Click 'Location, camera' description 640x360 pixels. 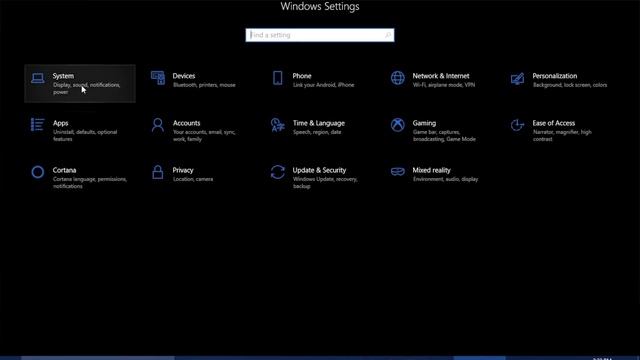193,179
